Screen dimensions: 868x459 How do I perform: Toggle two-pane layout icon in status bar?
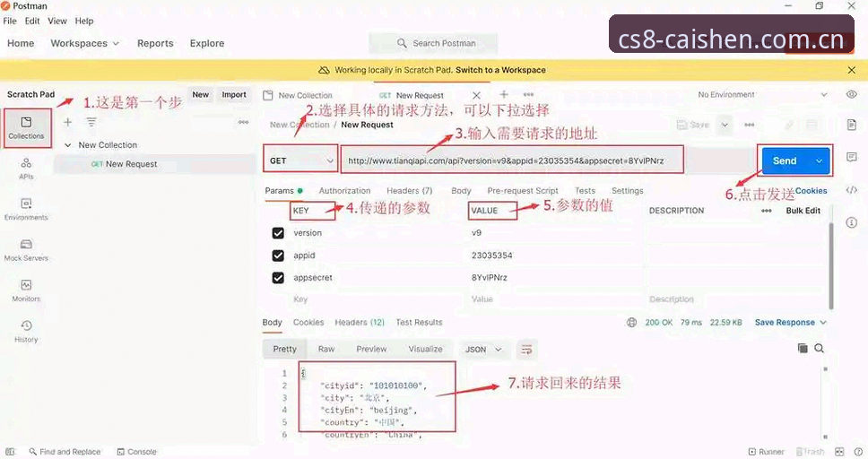839,452
